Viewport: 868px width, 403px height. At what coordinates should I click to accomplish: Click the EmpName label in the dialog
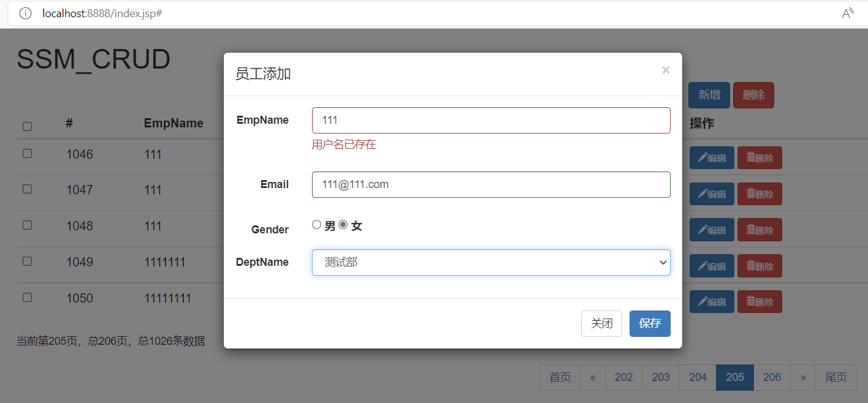click(262, 120)
